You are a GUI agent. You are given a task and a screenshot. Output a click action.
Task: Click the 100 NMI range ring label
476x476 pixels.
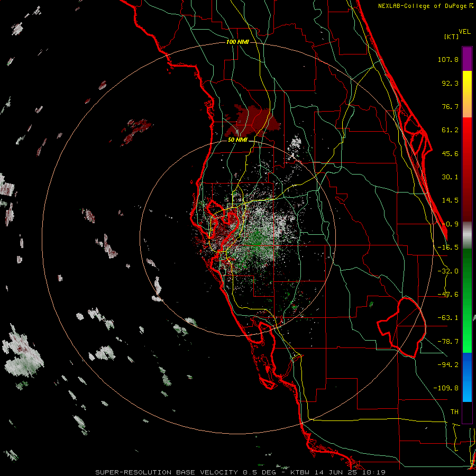point(237,42)
